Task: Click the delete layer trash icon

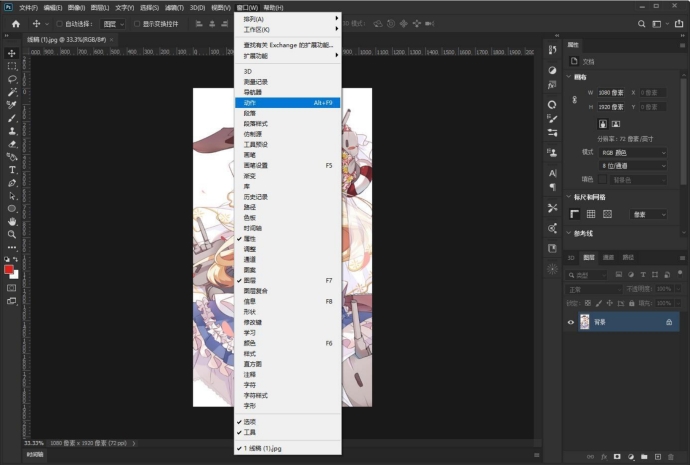Action: (x=671, y=457)
